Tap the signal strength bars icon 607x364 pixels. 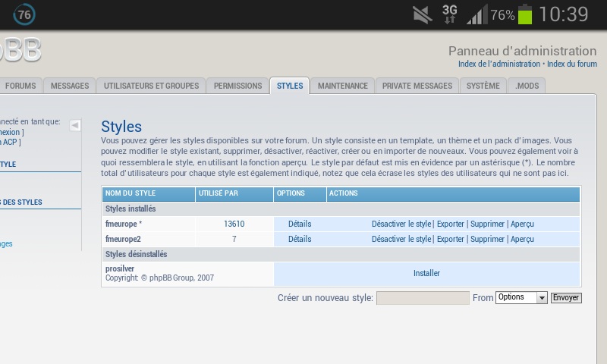coord(476,14)
